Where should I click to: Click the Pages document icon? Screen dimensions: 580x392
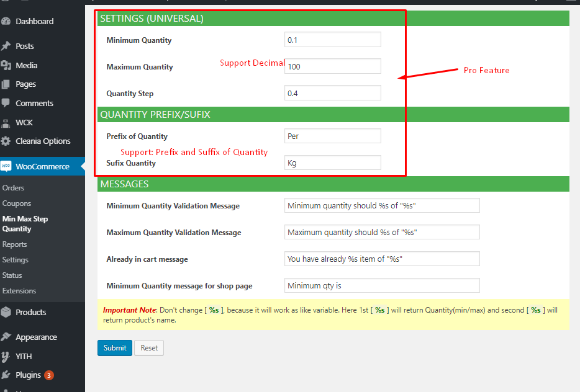click(x=6, y=84)
